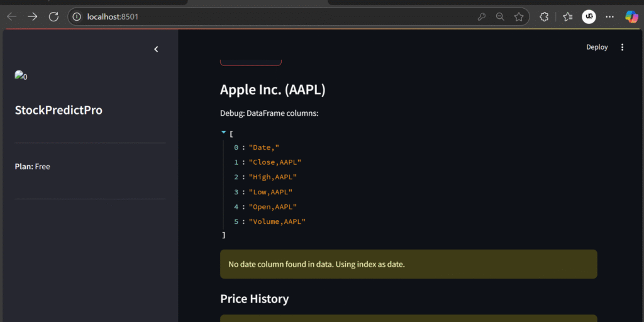The height and width of the screenshot is (322, 644).
Task: Open the zoom level magnifier icon
Action: pos(500,17)
